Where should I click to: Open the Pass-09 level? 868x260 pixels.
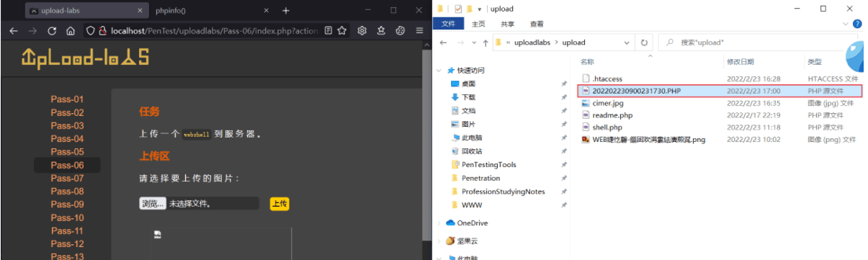pos(67,205)
